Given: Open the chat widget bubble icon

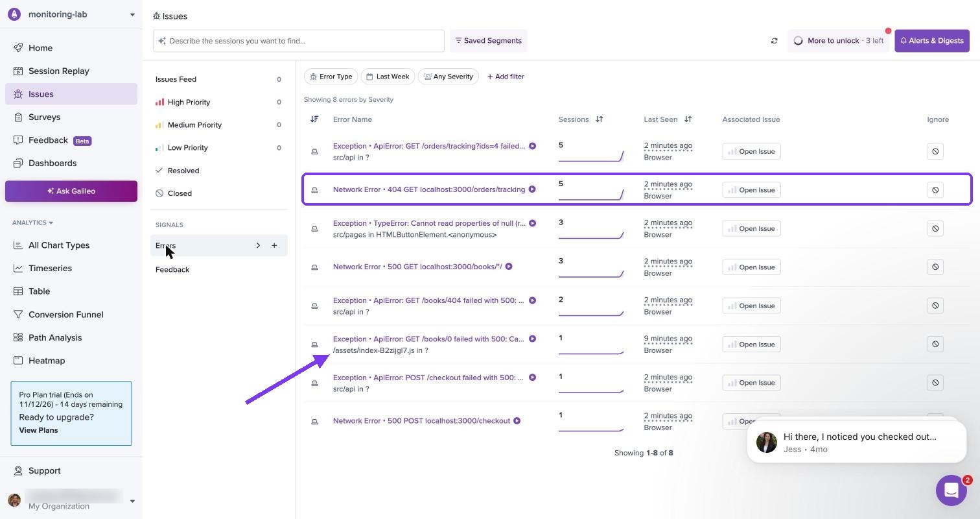Looking at the screenshot, I should click(x=951, y=490).
